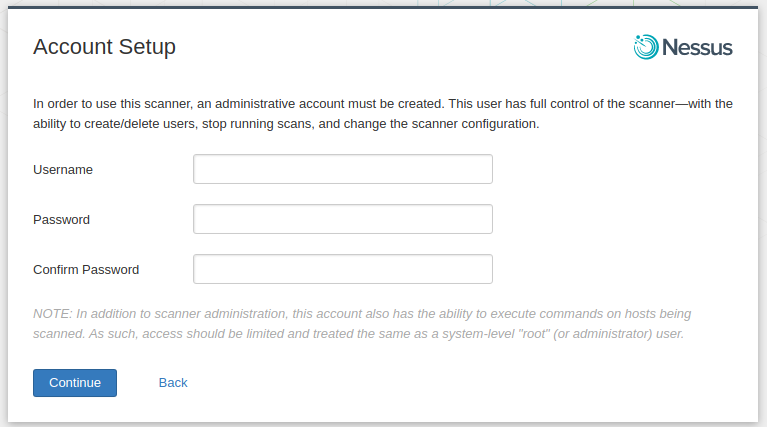Screen dimensions: 767x427
Task: Click into the Username input field
Action: click(x=342, y=169)
